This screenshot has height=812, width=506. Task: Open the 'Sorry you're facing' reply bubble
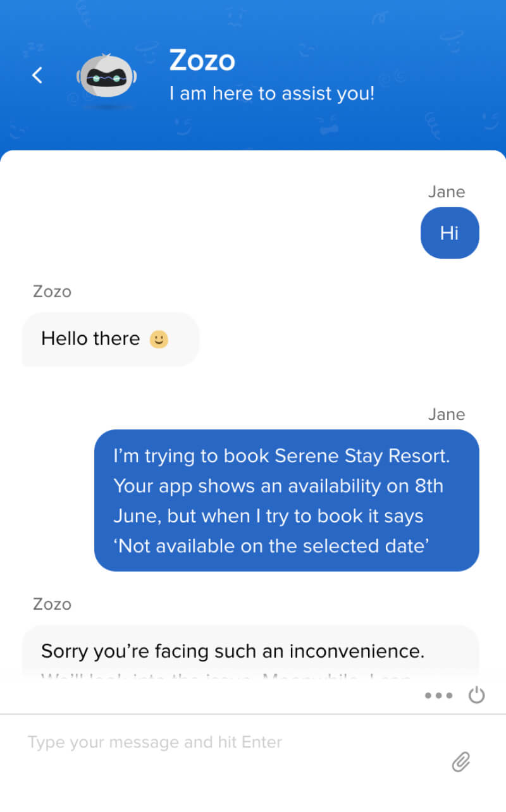[250, 652]
